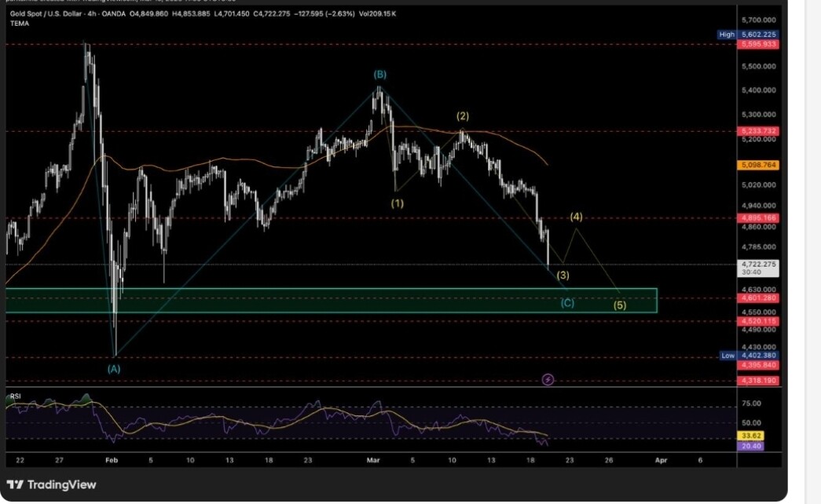Select the yellow (1) wave label

click(x=397, y=203)
